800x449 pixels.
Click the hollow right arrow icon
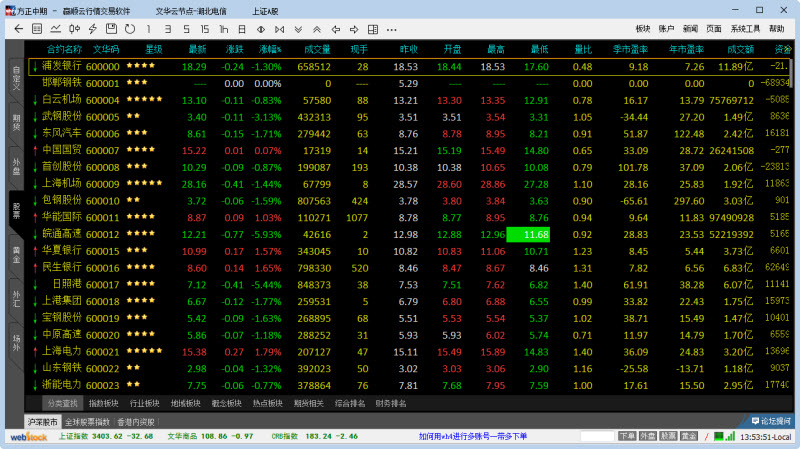point(354,29)
